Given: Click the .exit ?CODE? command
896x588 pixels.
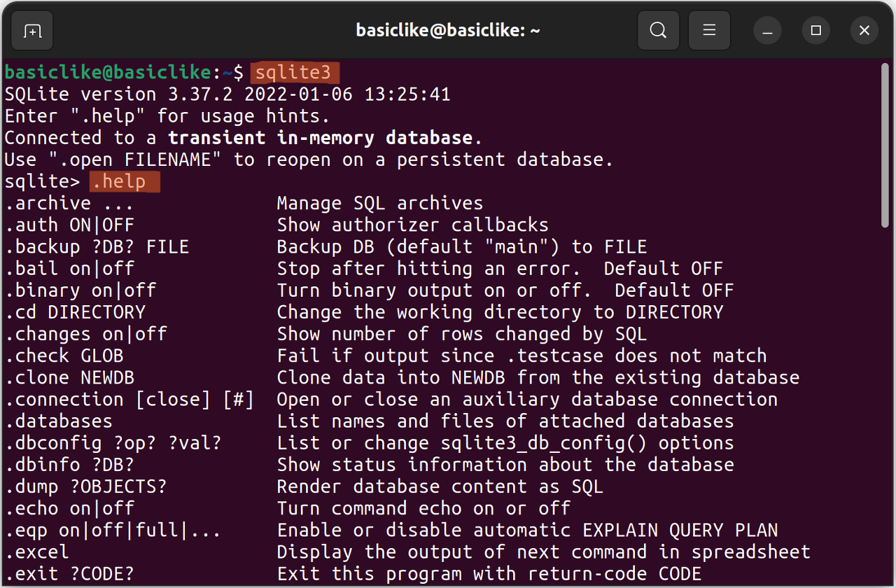Looking at the screenshot, I should click(x=69, y=573).
